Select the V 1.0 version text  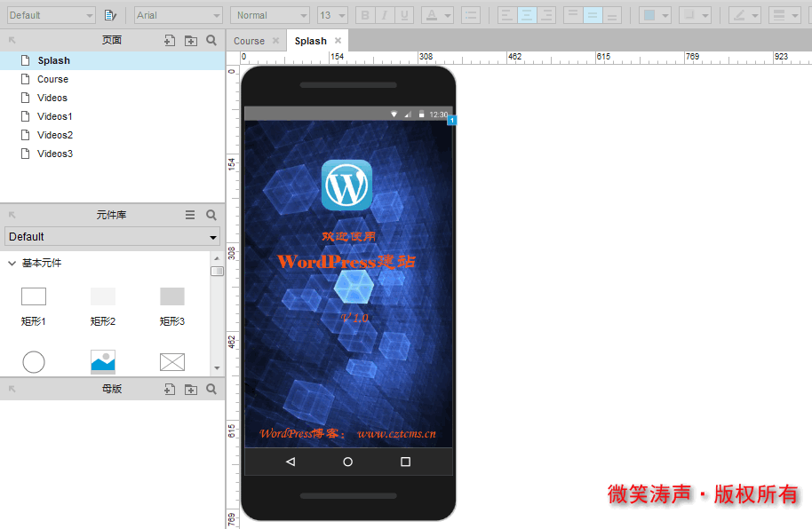coord(354,318)
